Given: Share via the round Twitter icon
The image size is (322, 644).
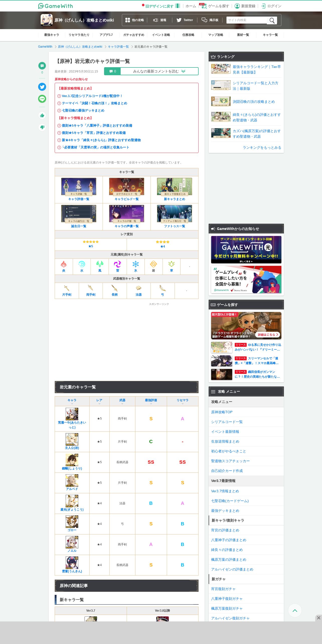Looking at the screenshot, I should 42,87.
